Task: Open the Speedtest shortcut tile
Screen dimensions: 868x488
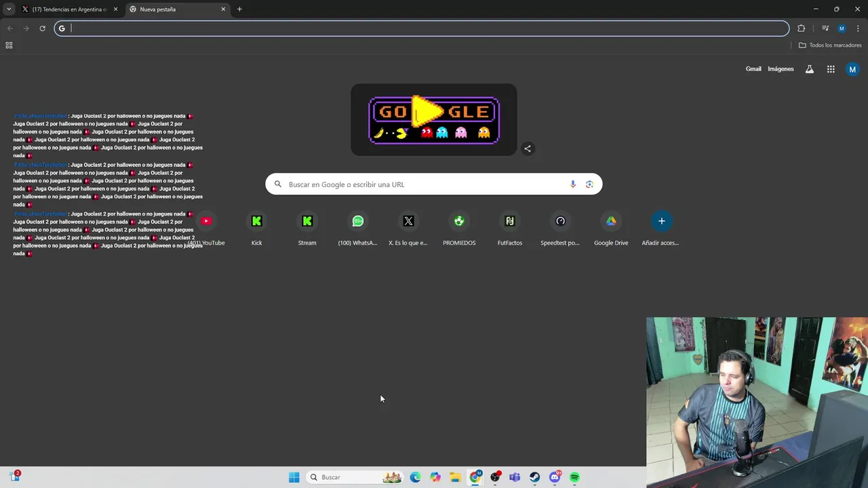Action: [560, 228]
